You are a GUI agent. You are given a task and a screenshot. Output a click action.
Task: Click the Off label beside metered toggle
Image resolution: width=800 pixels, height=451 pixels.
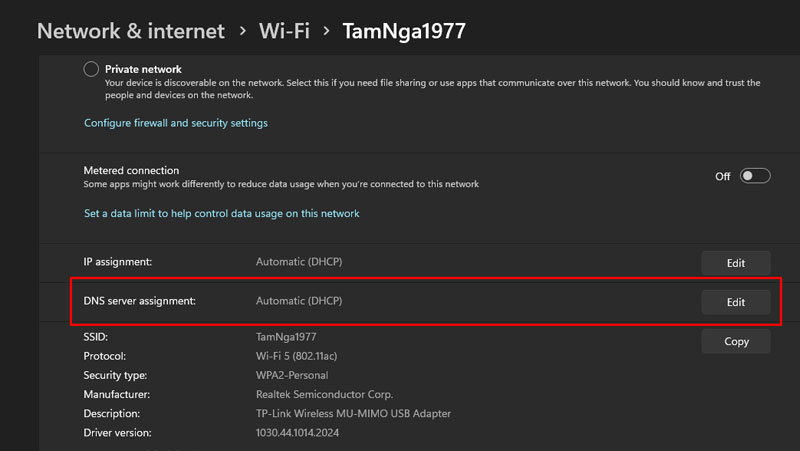(x=723, y=176)
